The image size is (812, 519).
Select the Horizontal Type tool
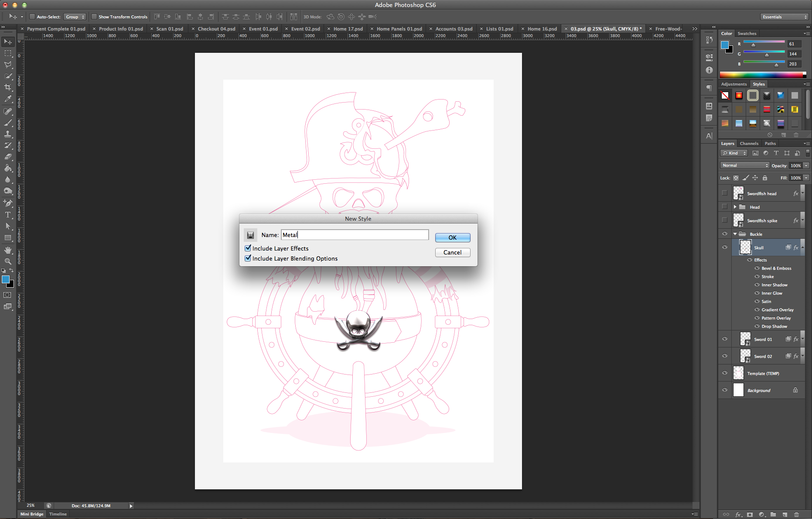pos(8,215)
